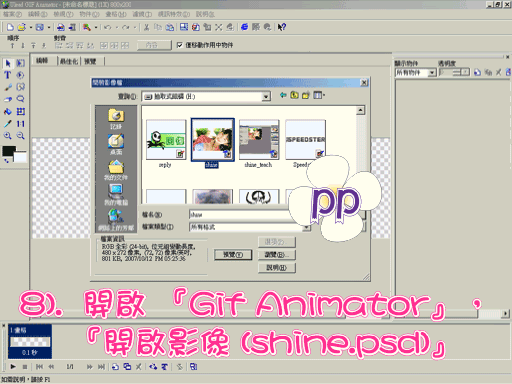Click the Play animation button
Screen dimensions: 512x384
(13, 367)
